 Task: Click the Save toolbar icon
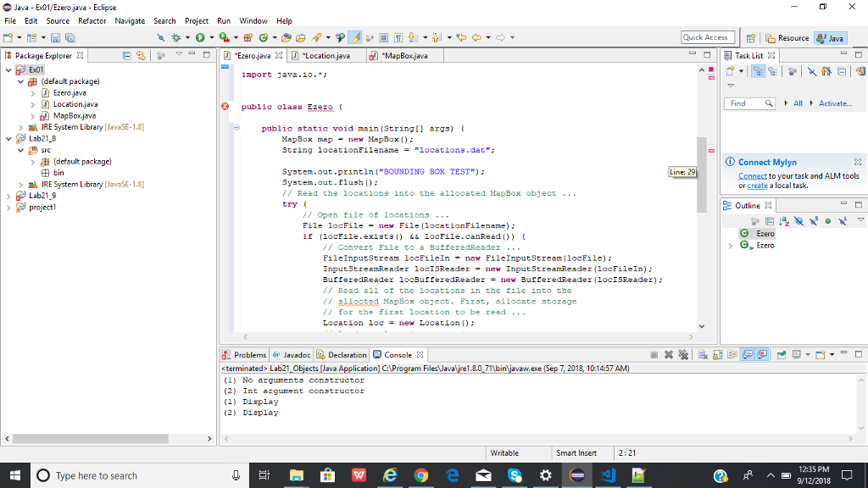click(x=54, y=37)
